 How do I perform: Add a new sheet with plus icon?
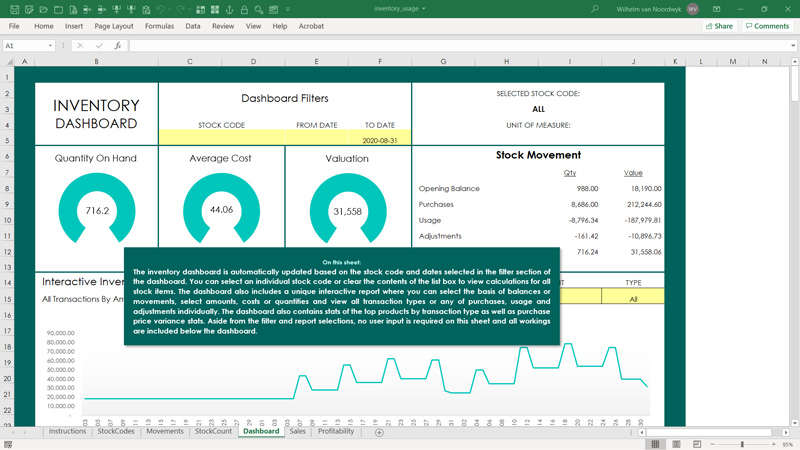pos(379,432)
